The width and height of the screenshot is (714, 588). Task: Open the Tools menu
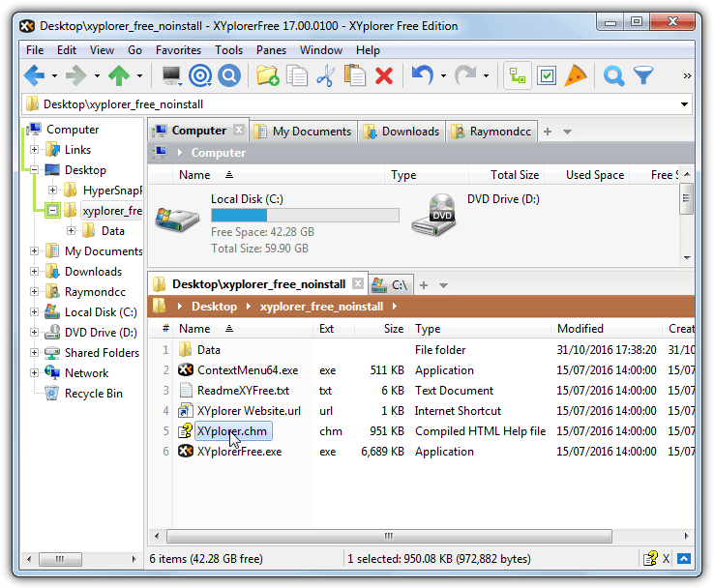[x=229, y=50]
